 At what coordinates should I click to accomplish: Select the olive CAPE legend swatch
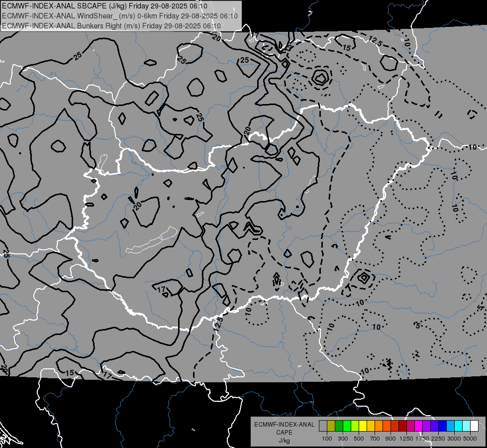coord(331,426)
